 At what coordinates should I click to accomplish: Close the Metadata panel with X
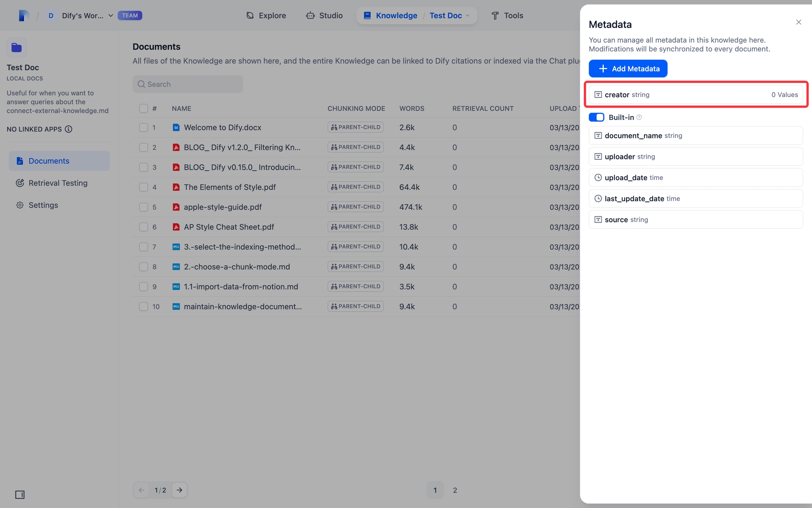click(798, 22)
